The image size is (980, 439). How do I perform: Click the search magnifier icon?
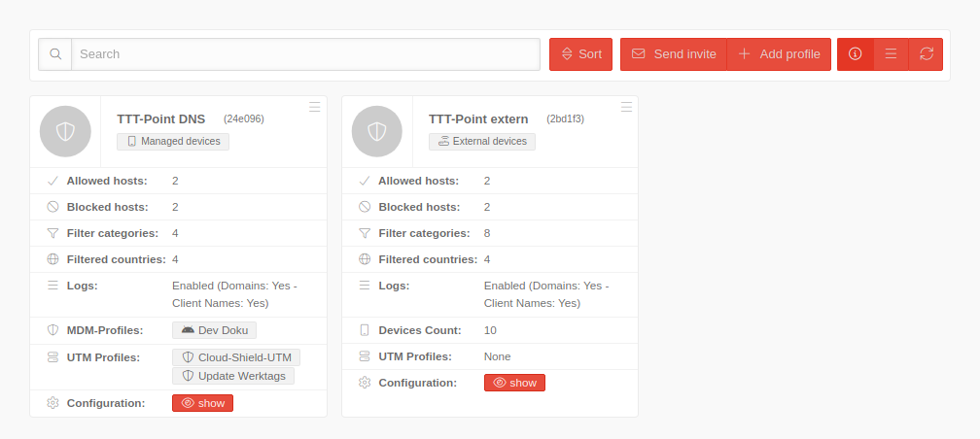(x=55, y=54)
